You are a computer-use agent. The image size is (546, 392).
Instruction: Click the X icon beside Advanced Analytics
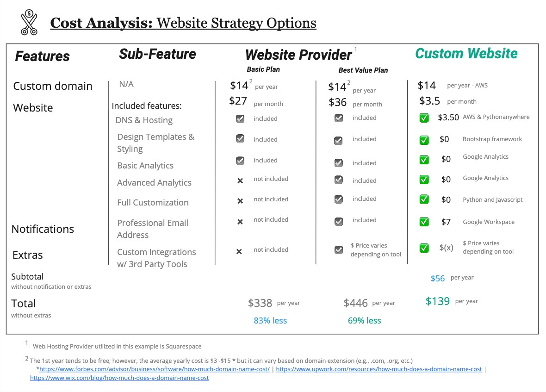[240, 180]
